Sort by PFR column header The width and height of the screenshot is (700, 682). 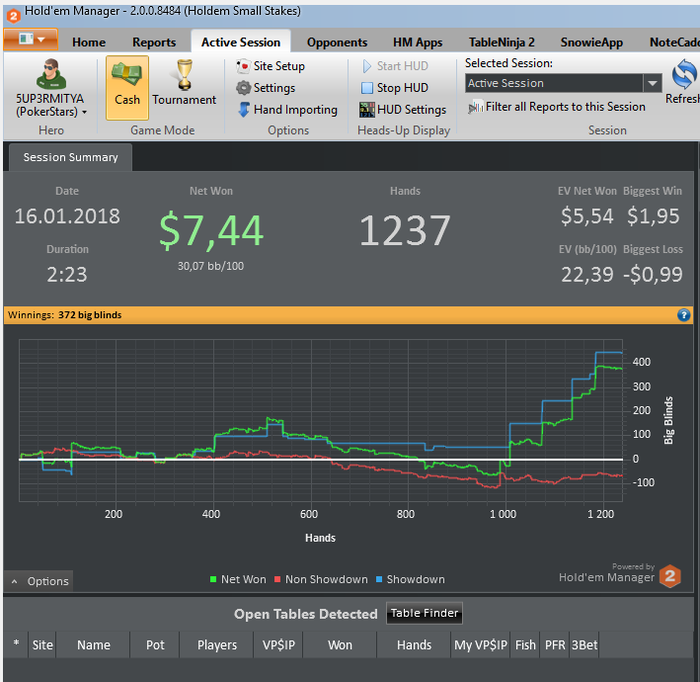pyautogui.click(x=555, y=645)
